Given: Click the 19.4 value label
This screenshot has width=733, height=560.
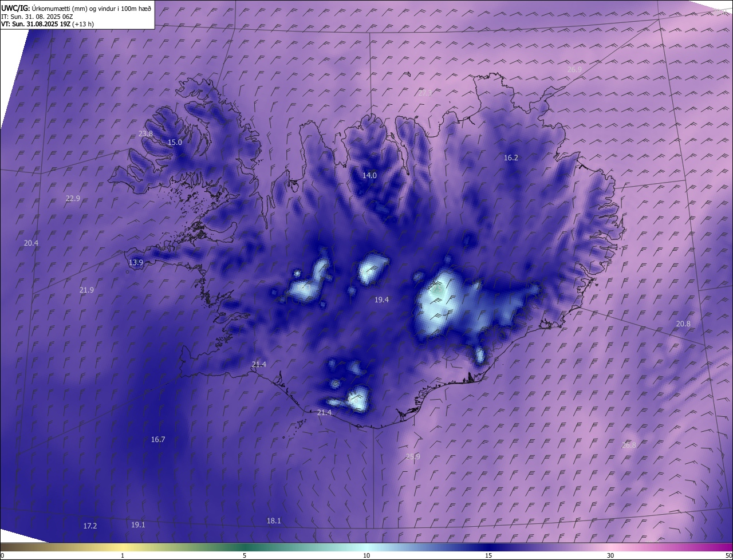Looking at the screenshot, I should (382, 299).
